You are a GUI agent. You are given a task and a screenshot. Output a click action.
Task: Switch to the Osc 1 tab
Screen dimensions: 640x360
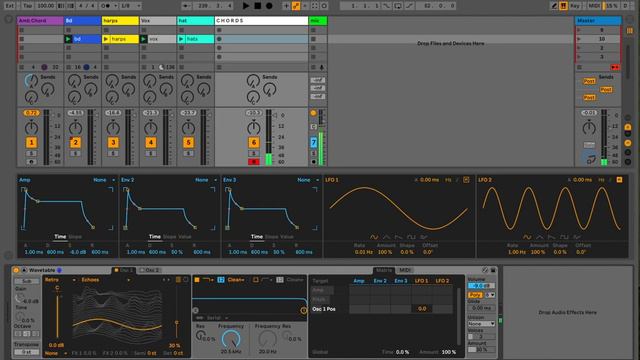pyautogui.click(x=124, y=270)
